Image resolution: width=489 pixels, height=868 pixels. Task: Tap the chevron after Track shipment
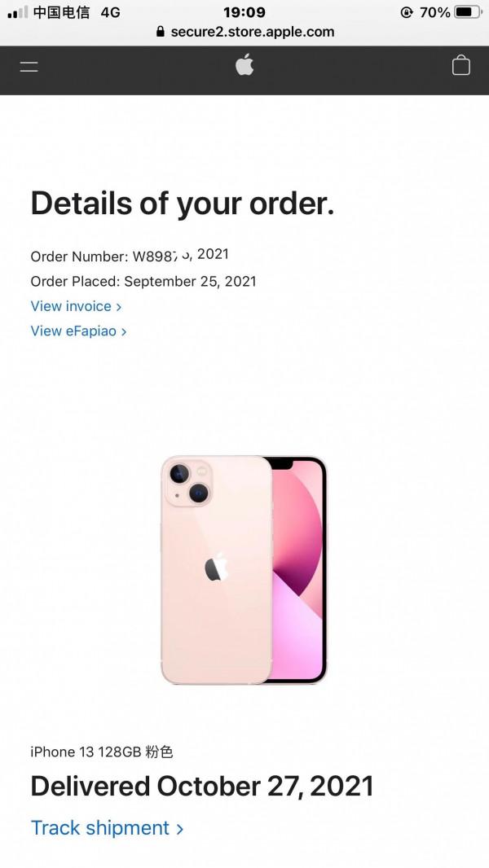click(179, 829)
